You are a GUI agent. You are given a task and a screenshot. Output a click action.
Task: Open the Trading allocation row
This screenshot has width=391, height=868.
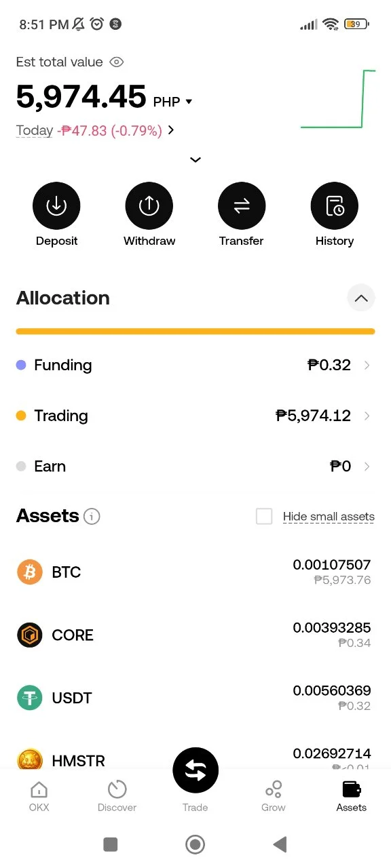coord(195,416)
